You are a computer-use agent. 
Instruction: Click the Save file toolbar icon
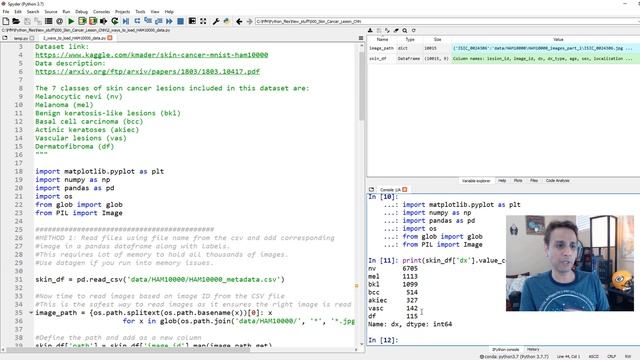(x=27, y=21)
